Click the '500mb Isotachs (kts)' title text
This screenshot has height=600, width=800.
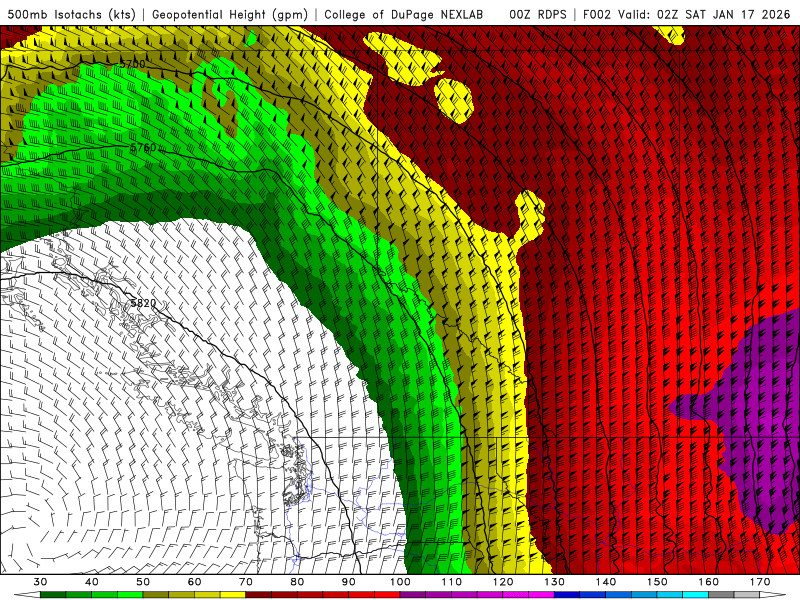(x=71, y=14)
